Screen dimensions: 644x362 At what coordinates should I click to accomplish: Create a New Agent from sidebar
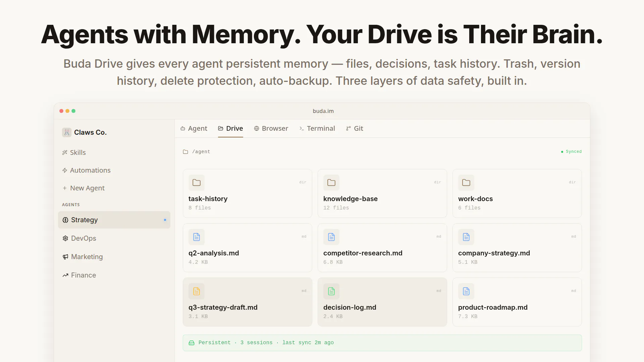pyautogui.click(x=114, y=188)
